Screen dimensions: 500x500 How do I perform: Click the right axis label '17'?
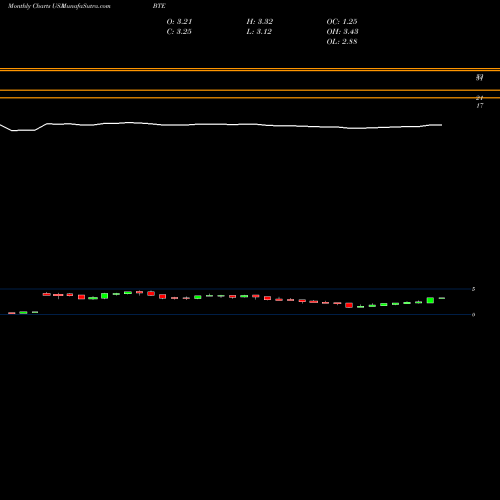[x=480, y=106]
